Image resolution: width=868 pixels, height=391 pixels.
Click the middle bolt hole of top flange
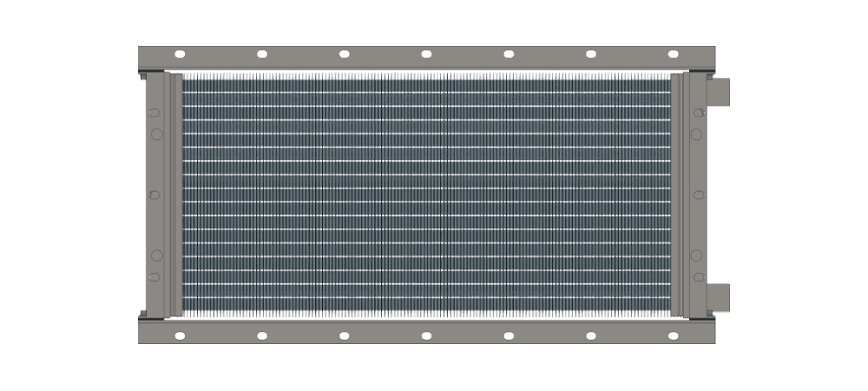pos(426,54)
